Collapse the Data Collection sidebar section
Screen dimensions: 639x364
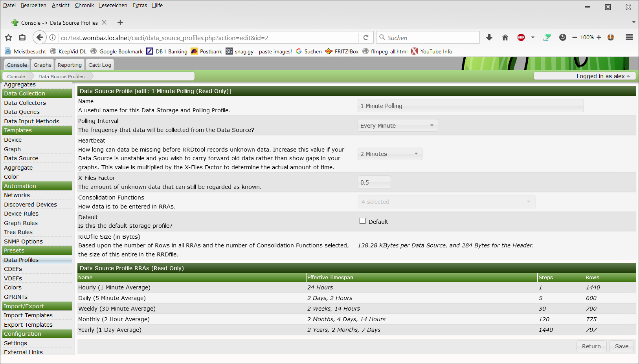[37, 93]
